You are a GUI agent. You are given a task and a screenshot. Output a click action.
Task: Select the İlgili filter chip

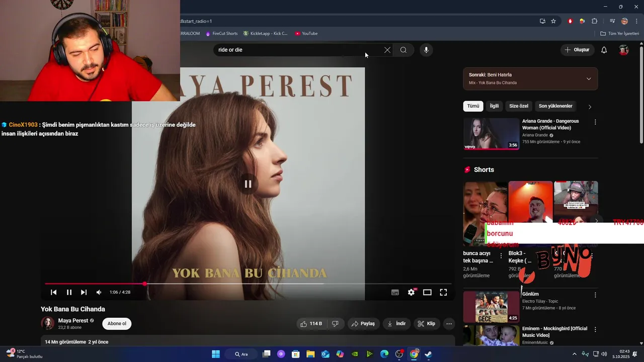(494, 106)
